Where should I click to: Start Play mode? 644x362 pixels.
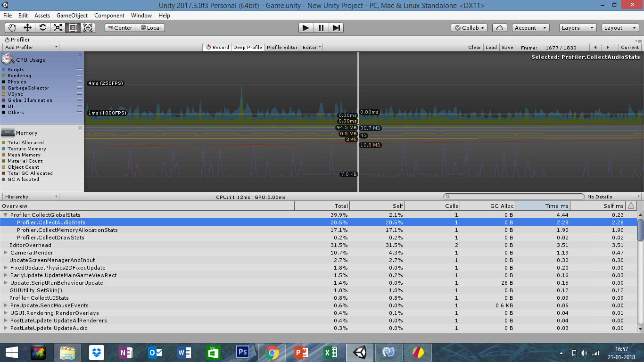tap(306, 28)
